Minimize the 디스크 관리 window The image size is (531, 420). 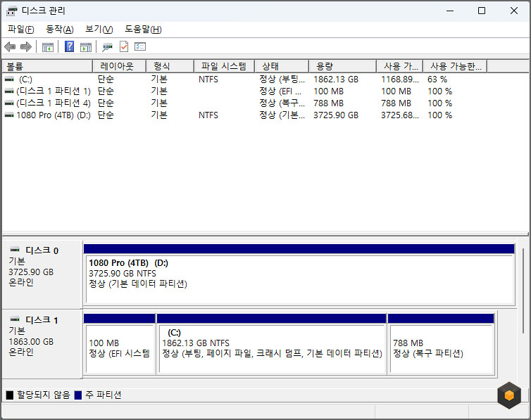pos(450,11)
